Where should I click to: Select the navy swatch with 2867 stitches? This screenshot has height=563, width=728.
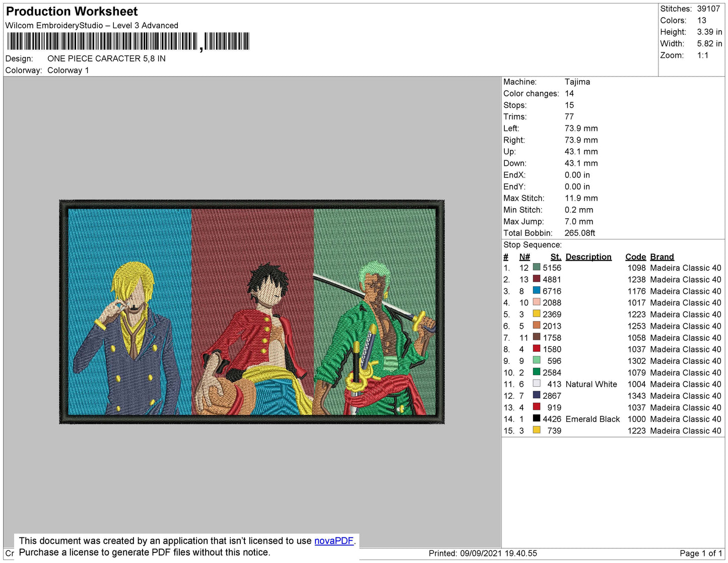[x=537, y=395]
